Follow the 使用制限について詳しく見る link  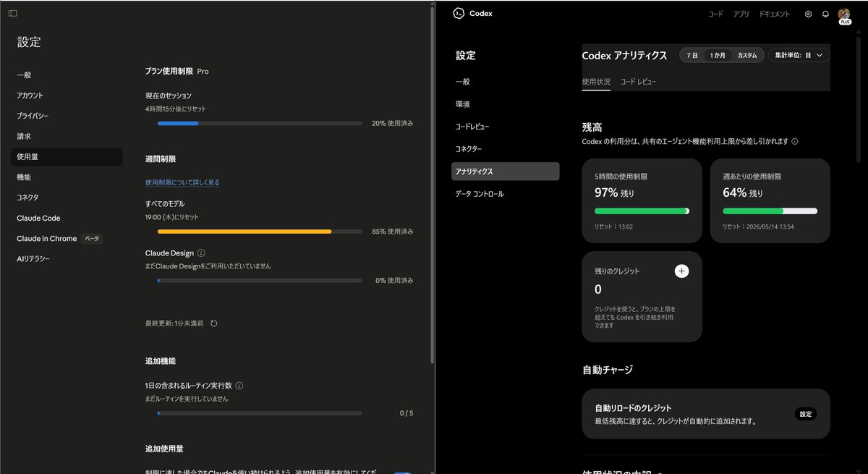[182, 182]
